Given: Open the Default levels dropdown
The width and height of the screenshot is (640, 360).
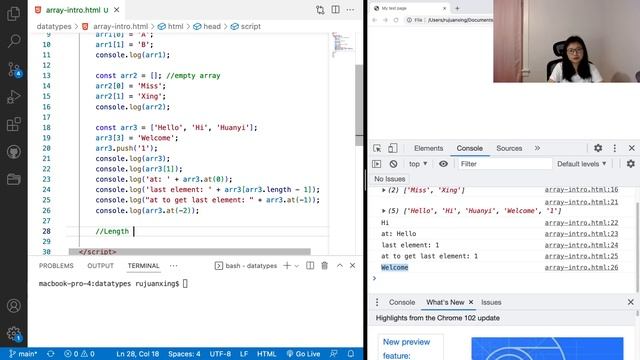Looking at the screenshot, I should coord(582,164).
